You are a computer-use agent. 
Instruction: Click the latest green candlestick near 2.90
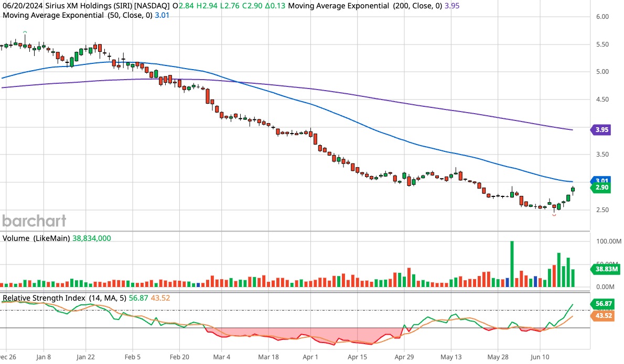pyautogui.click(x=573, y=190)
